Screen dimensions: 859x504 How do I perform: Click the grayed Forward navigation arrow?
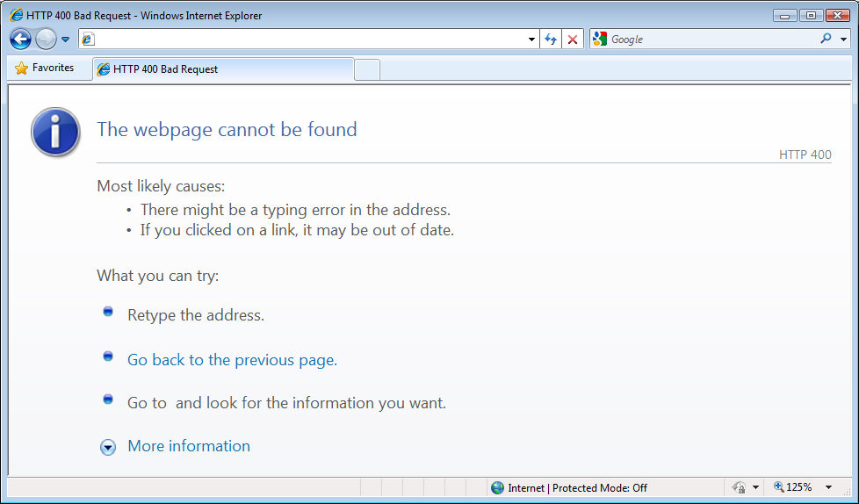point(46,40)
